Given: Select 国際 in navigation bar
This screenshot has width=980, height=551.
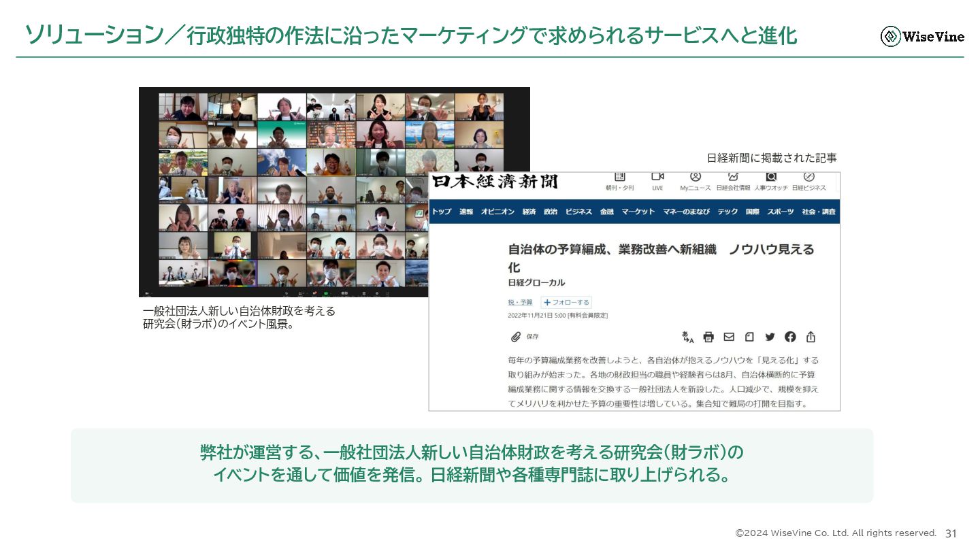Looking at the screenshot, I should 752,212.
